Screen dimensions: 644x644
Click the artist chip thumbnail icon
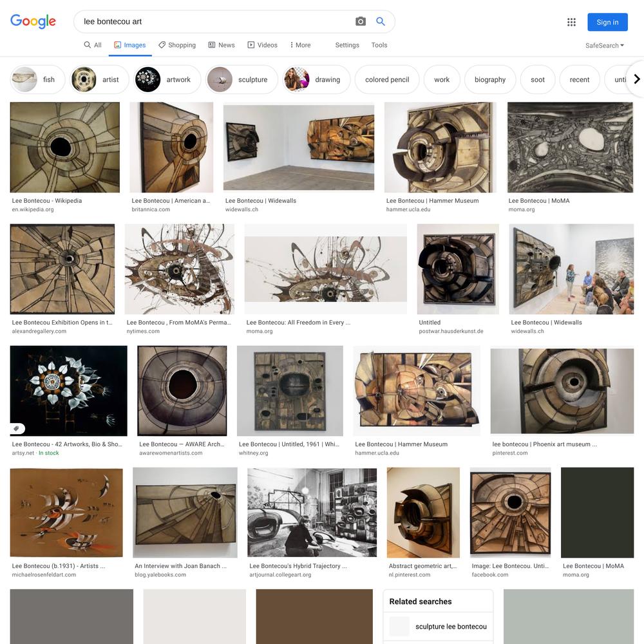(x=84, y=79)
